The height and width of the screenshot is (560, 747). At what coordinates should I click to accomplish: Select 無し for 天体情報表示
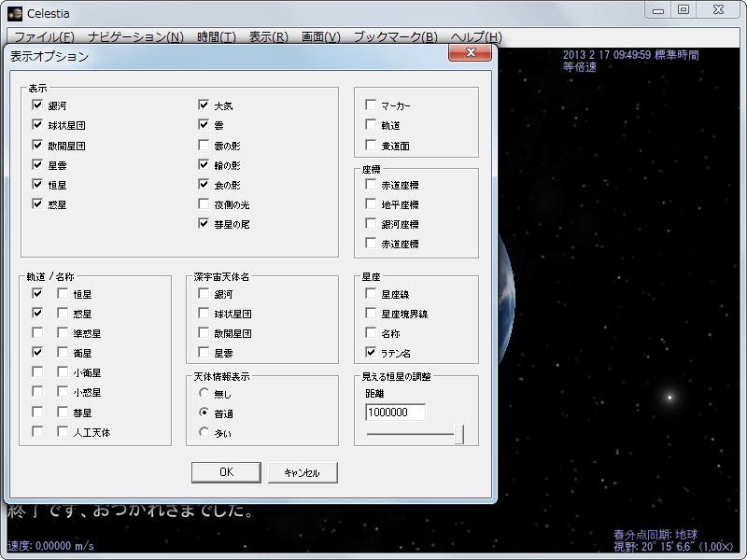tap(204, 393)
